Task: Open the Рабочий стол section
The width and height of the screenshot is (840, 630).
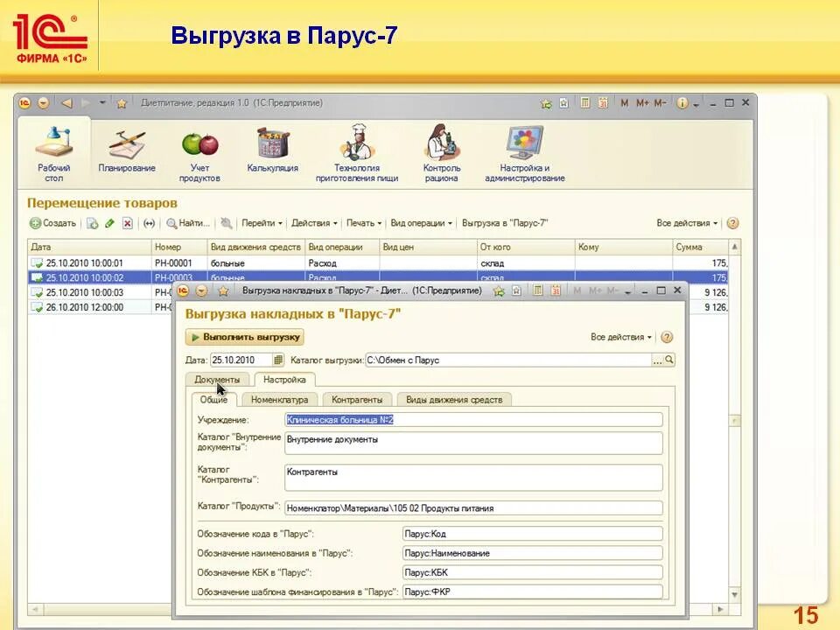Action: click(53, 154)
